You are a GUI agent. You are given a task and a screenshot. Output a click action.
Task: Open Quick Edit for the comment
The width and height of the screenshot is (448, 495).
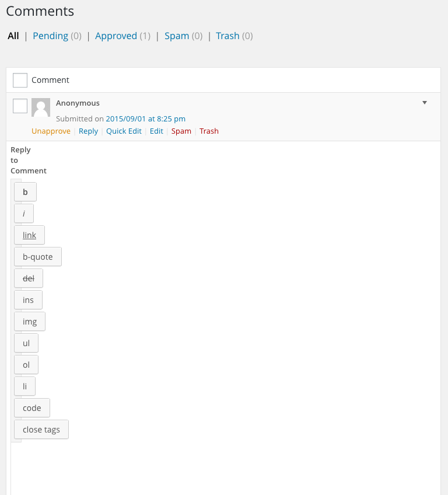pos(124,131)
